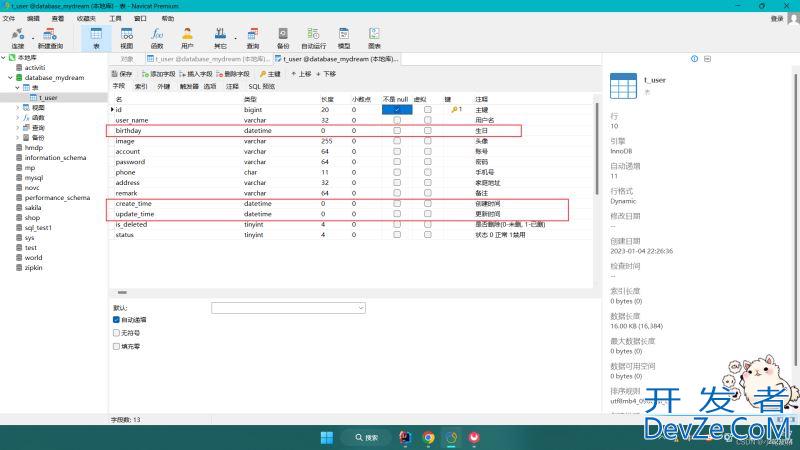Click the 登录 login link
Viewport: 800px width, 450px height.
coord(777,18)
